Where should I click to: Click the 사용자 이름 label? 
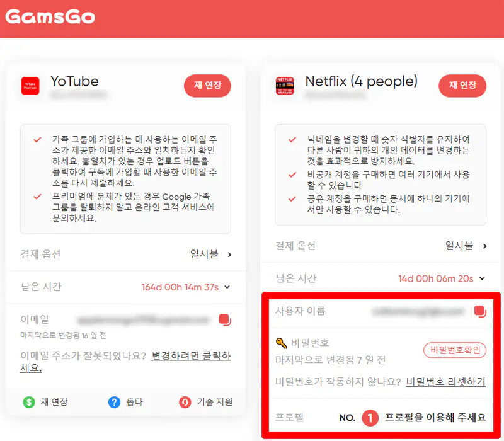pos(301,311)
